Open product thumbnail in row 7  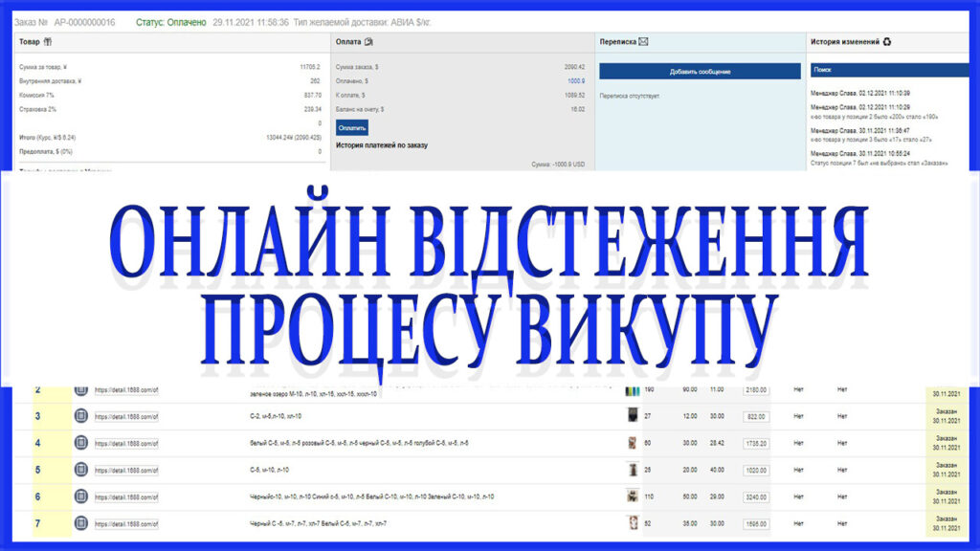point(633,523)
